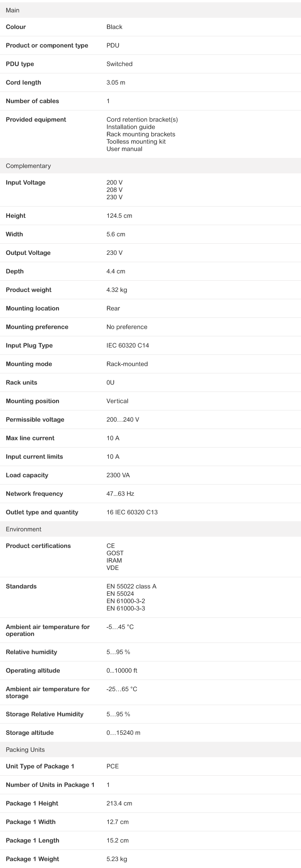This screenshot has width=301, height=868.
Task: Click the Input Voltage label
Action: [25, 183]
